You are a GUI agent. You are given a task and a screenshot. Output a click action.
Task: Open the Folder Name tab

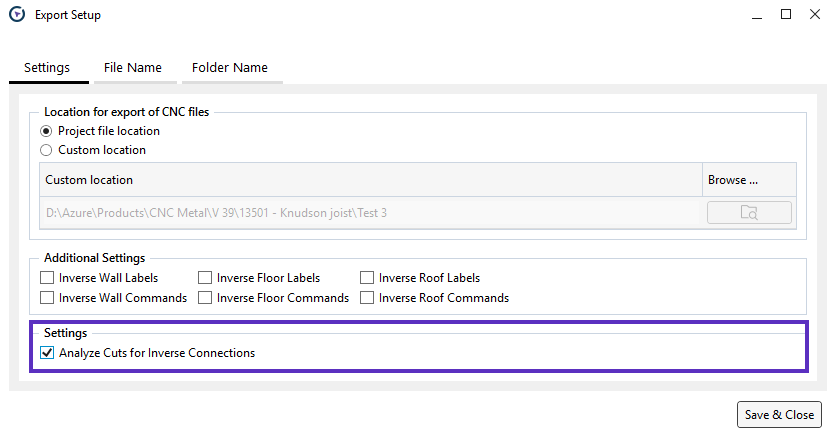[x=229, y=68]
